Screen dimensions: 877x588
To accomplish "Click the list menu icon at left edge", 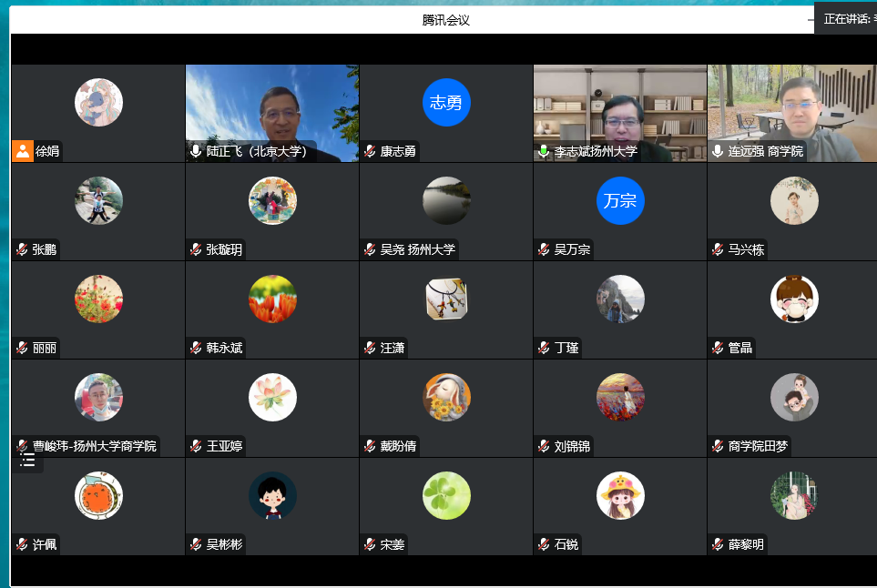I will point(28,460).
